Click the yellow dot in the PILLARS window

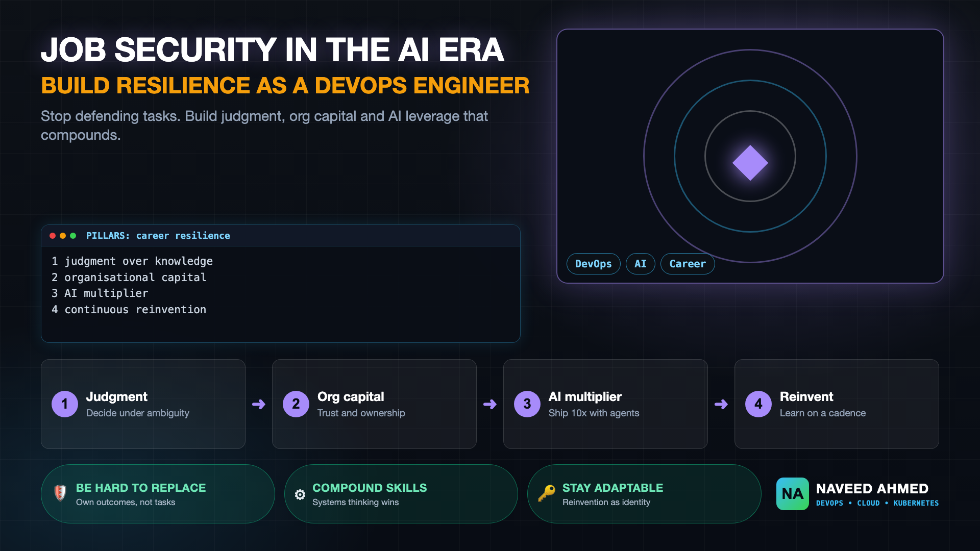click(x=63, y=236)
